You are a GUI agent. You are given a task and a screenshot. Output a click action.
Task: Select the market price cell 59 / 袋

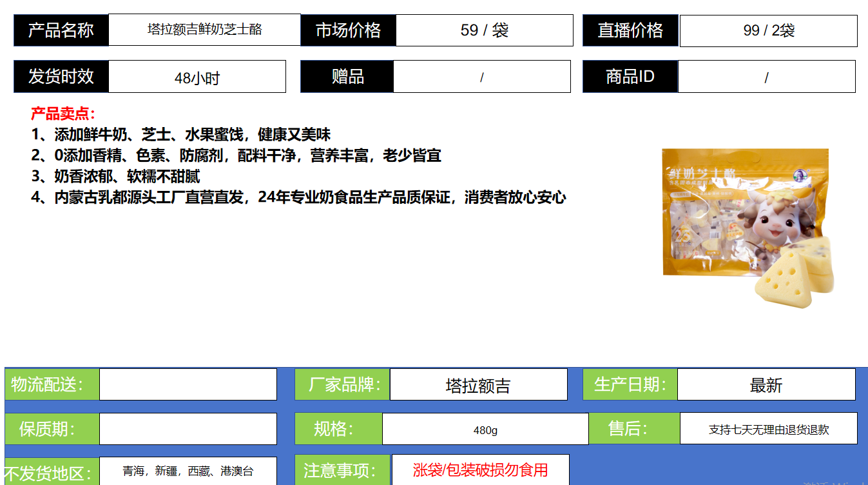pyautogui.click(x=484, y=30)
